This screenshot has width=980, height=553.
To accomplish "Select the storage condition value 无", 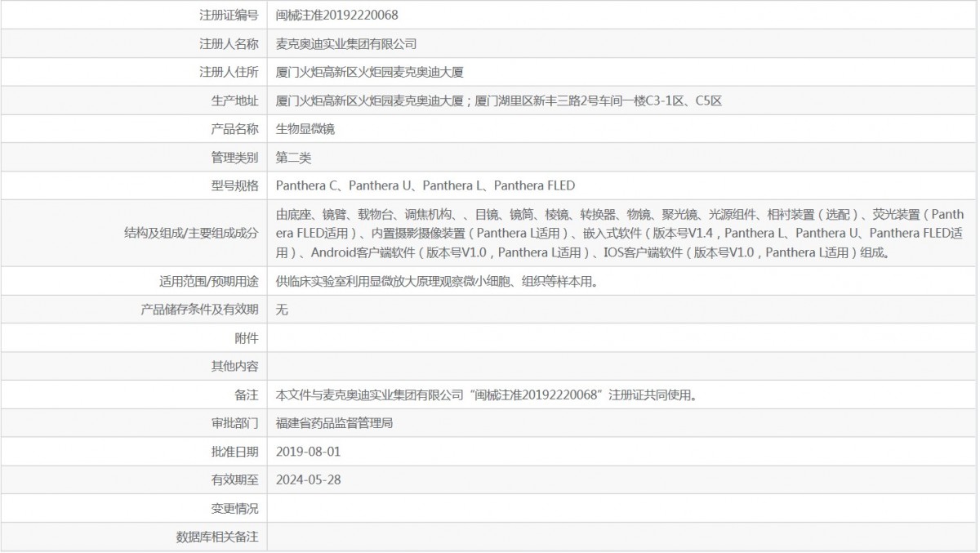I will (283, 310).
